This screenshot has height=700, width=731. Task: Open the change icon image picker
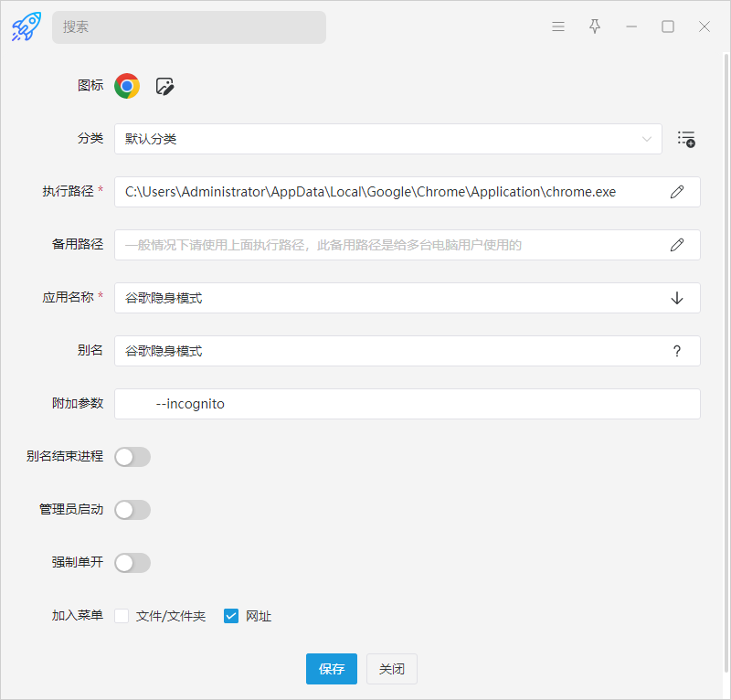pos(164,86)
